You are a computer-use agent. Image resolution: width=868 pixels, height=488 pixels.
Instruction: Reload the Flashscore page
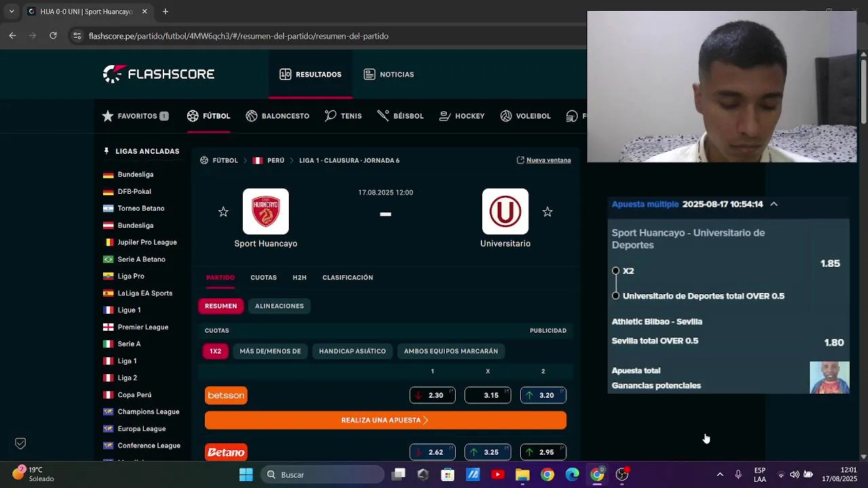[x=53, y=36]
